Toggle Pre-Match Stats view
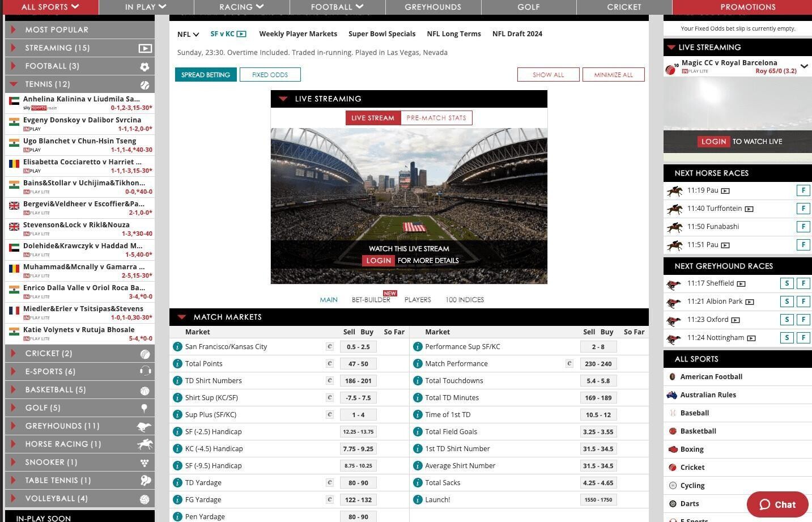 tap(436, 118)
